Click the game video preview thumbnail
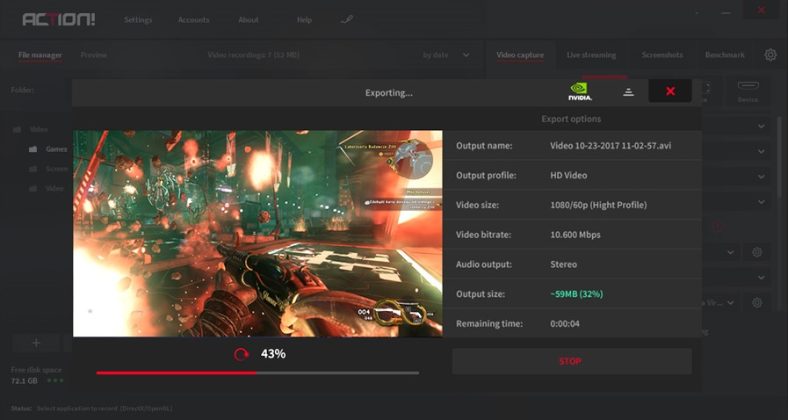 (x=258, y=234)
